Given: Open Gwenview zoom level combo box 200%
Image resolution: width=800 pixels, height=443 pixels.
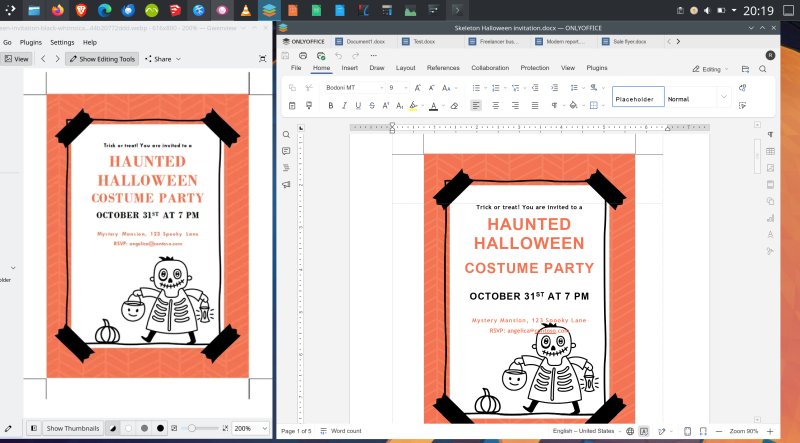Looking at the screenshot, I should pyautogui.click(x=250, y=428).
